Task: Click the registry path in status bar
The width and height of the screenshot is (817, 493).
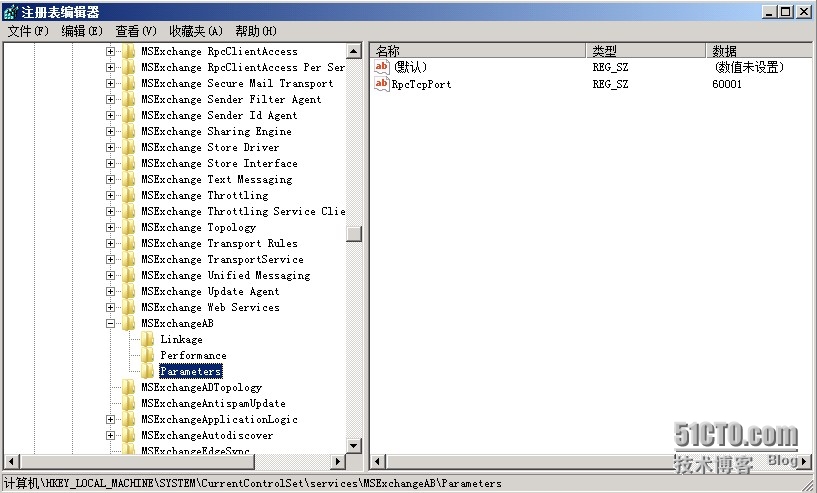Action: pyautogui.click(x=253, y=484)
